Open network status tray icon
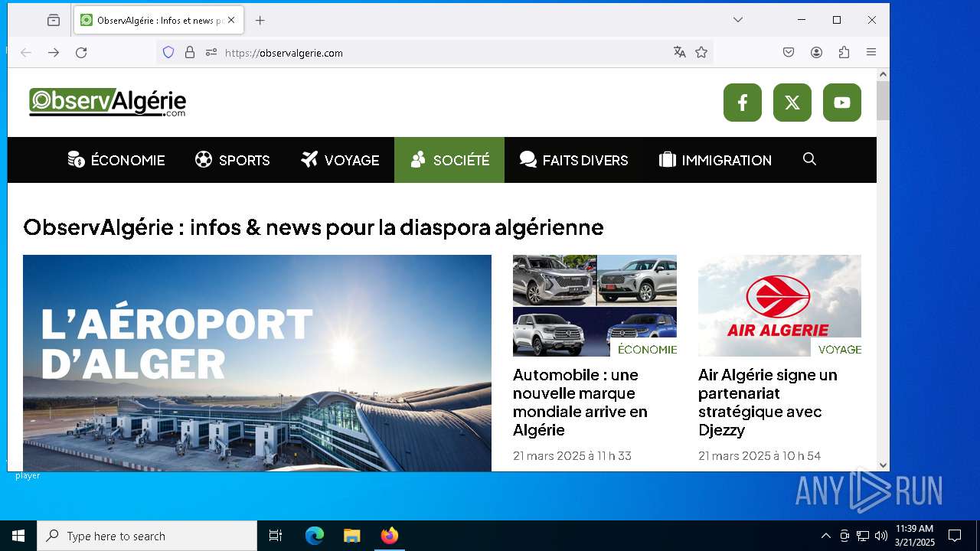The height and width of the screenshot is (551, 980). click(863, 536)
